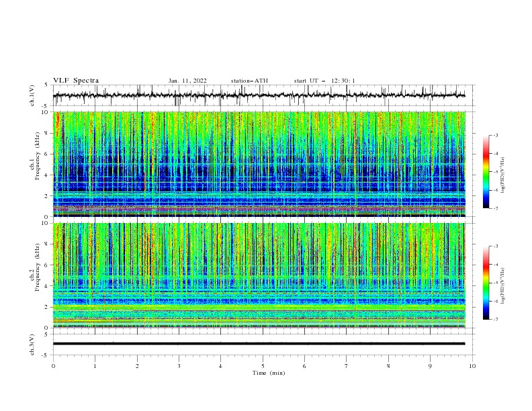This screenshot has width=532, height=411.
Task: Click the "6" minute tick label
Action: point(304,366)
